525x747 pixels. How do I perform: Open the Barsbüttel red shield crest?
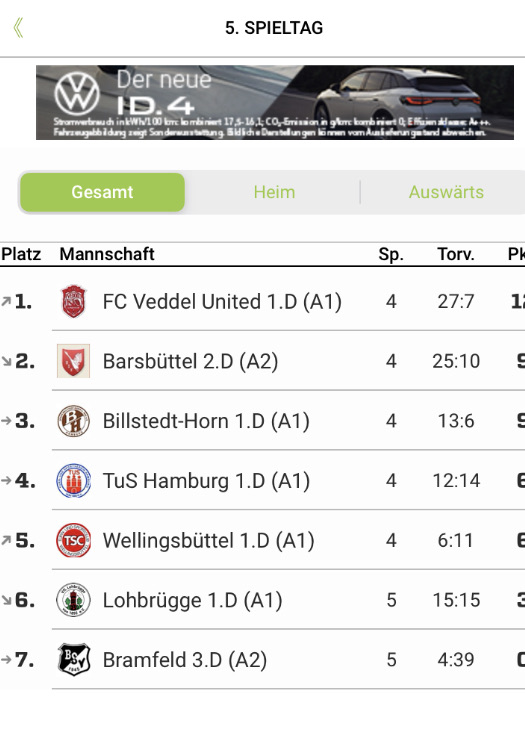tap(73, 361)
